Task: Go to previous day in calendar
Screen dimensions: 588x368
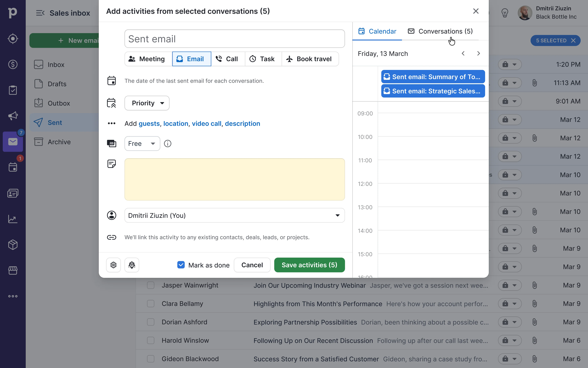Action: pyautogui.click(x=463, y=54)
